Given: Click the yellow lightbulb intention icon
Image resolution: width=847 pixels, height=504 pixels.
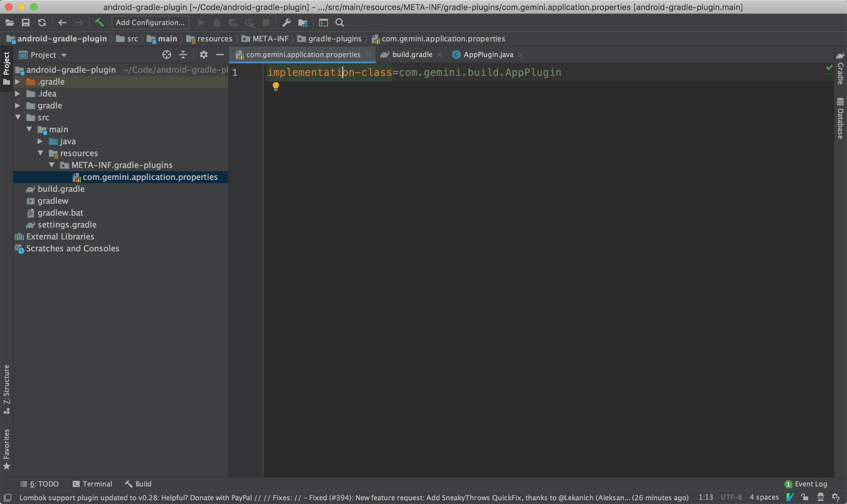Looking at the screenshot, I should coord(276,86).
